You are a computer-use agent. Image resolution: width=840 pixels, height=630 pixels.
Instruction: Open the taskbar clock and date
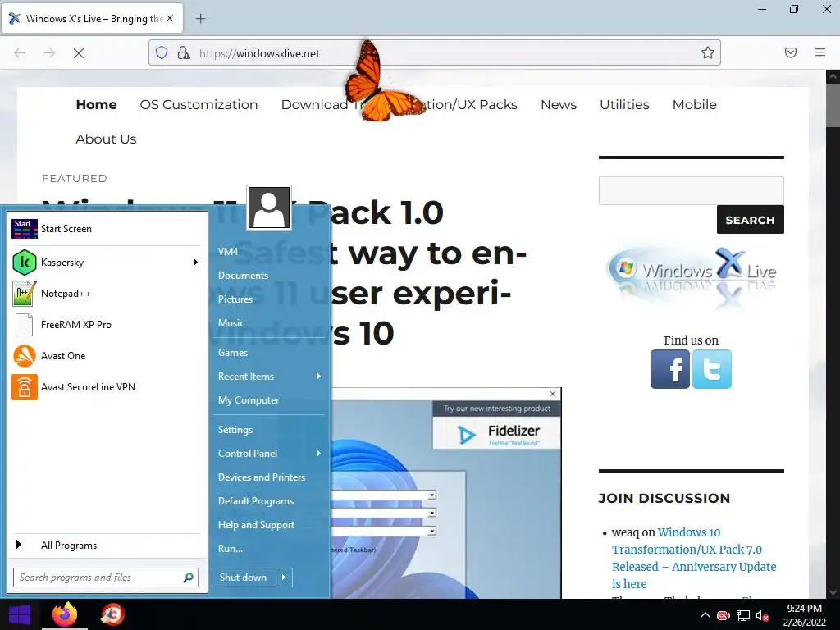tap(804, 615)
